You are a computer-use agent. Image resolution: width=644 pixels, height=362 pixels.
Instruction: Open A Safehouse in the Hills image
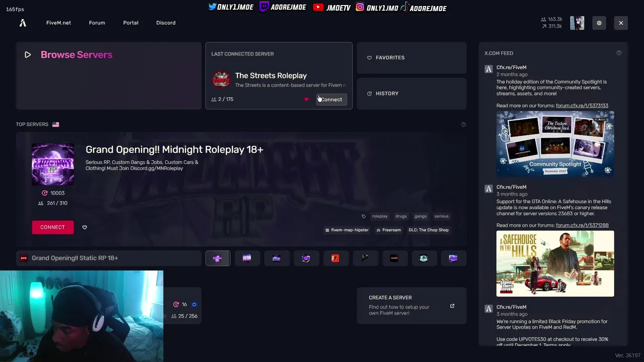coord(555,263)
